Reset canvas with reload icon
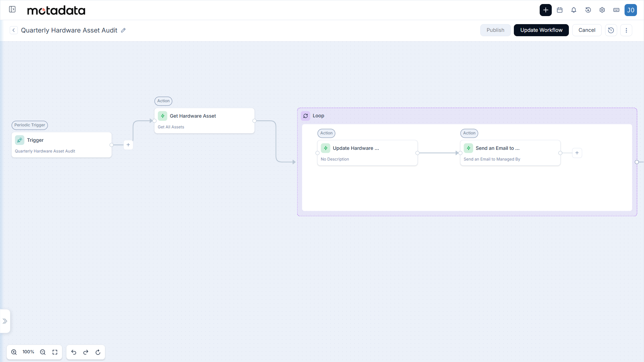This screenshot has height=362, width=644. (x=98, y=352)
